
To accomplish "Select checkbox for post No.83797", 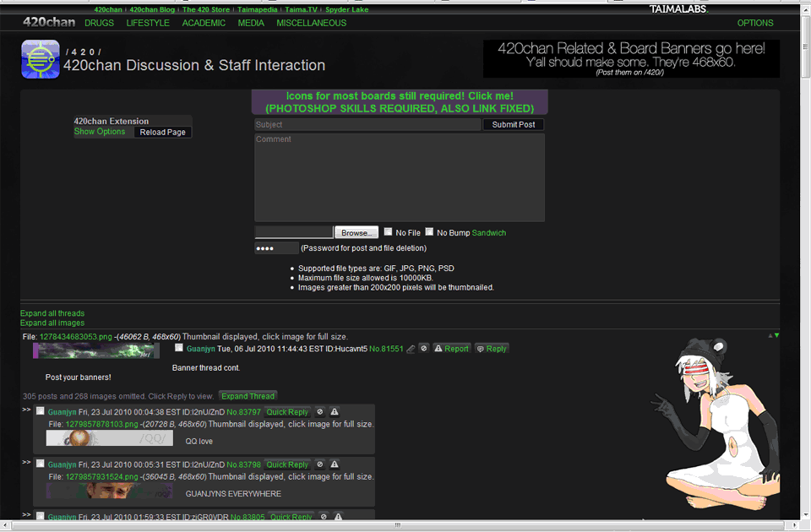I will point(40,411).
